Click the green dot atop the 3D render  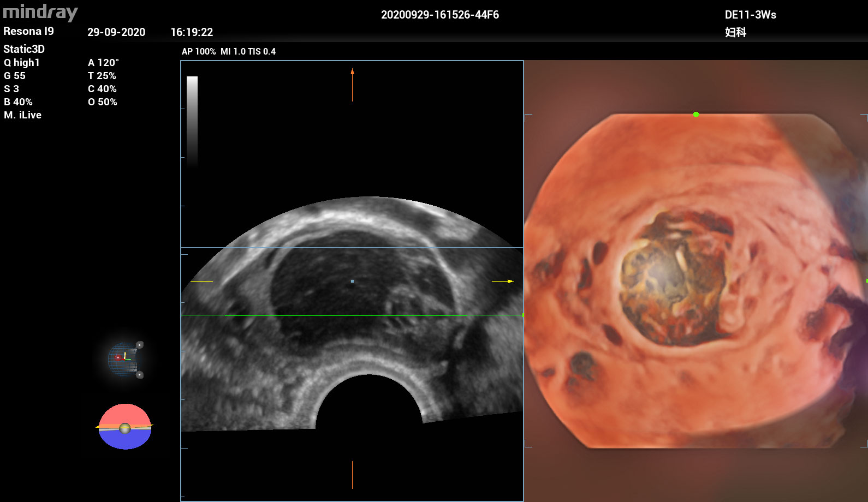695,115
